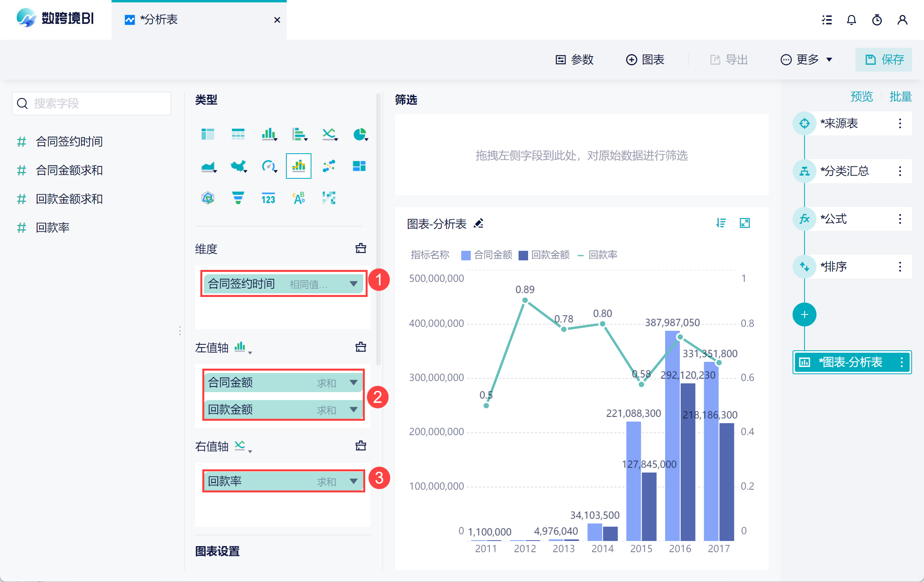Toggle 回款率 legend line visibility

(x=597, y=255)
